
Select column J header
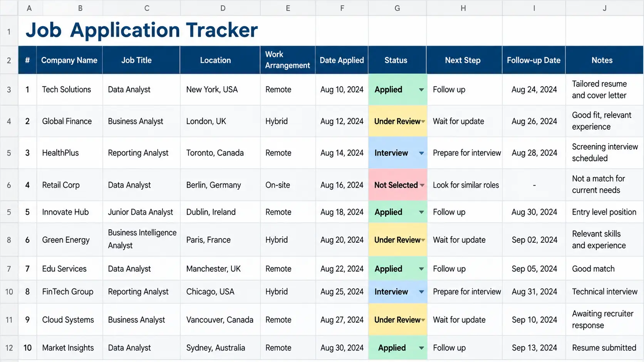click(x=604, y=8)
